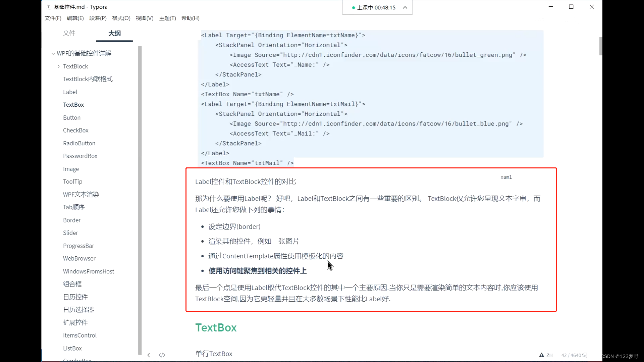Open WebBrowser section from outline
644x362 pixels.
(x=79, y=259)
